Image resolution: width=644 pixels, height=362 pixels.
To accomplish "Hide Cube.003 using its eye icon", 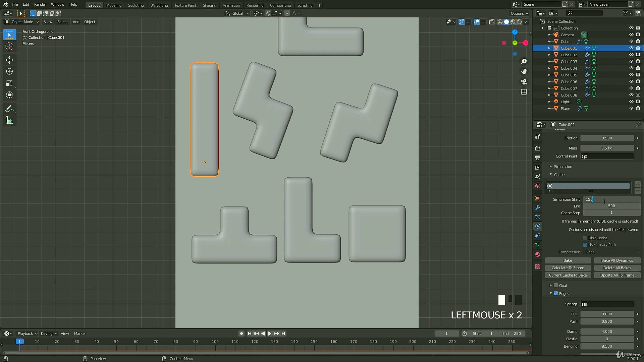I will coord(631,62).
